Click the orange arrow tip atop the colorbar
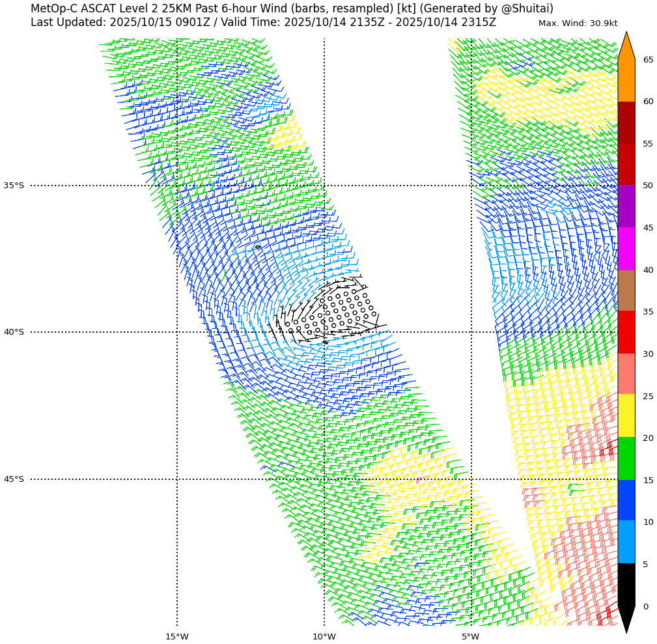Image resolution: width=657 pixels, height=644 pixels. pyautogui.click(x=626, y=46)
